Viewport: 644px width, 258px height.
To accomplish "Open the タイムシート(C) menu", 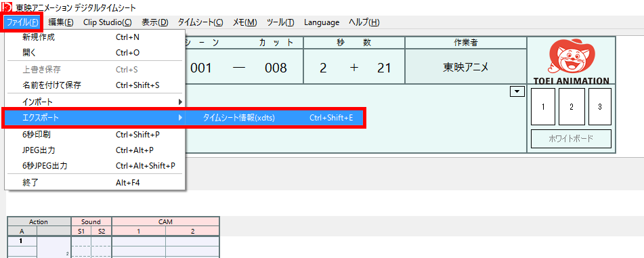I will point(200,22).
